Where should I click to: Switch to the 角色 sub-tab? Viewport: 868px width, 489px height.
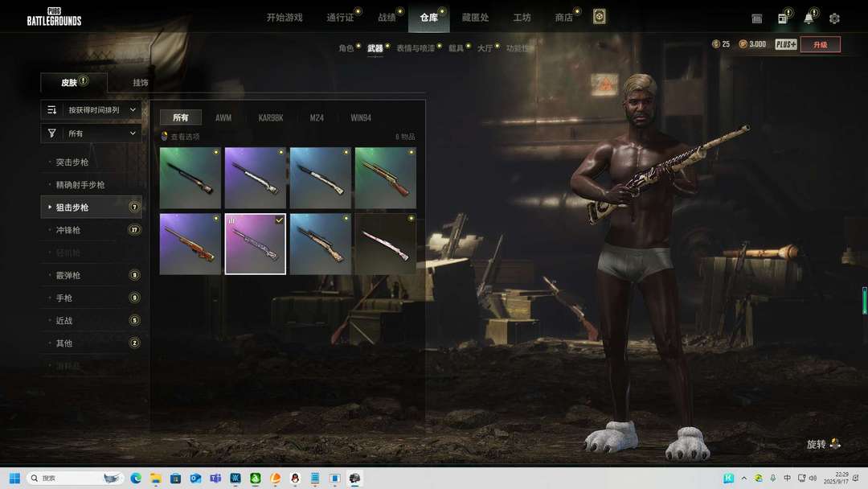[346, 48]
